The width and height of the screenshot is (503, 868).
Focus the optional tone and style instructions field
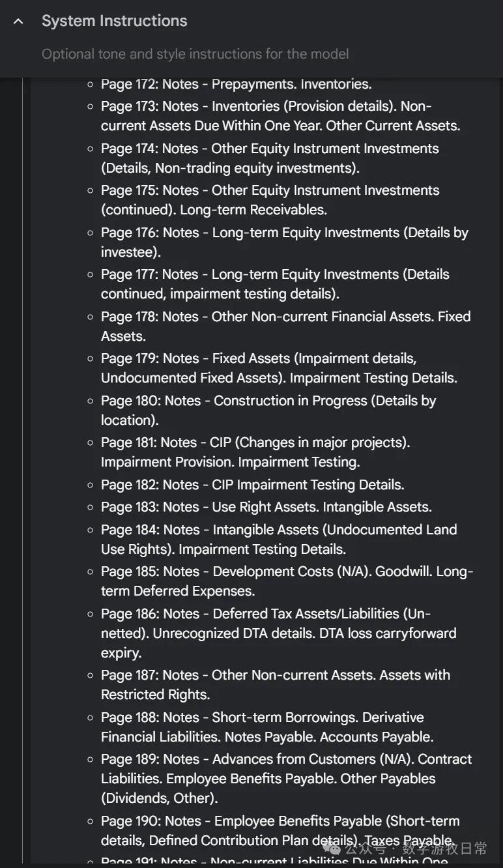click(195, 54)
